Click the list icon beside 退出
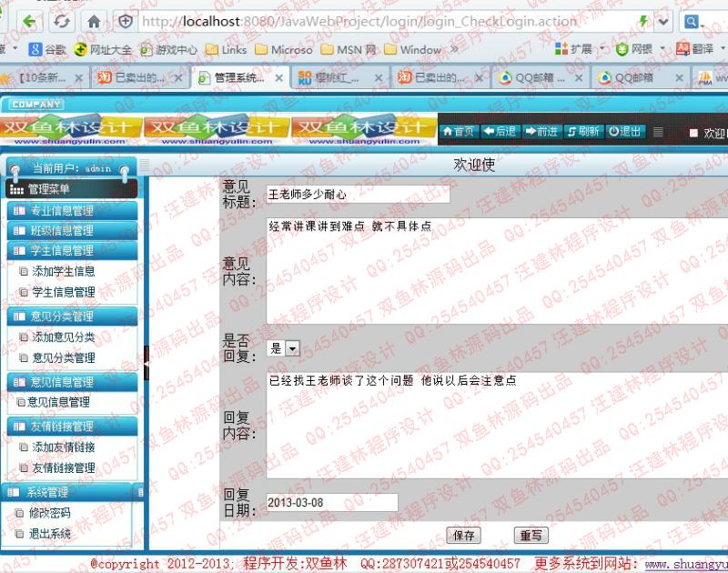The width and height of the screenshot is (728, 573). pyautogui.click(x=658, y=132)
